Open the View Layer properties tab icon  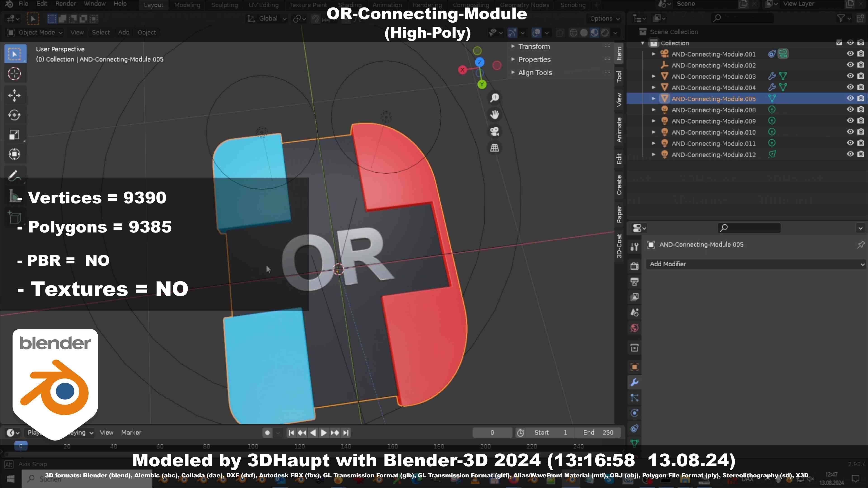click(x=634, y=297)
